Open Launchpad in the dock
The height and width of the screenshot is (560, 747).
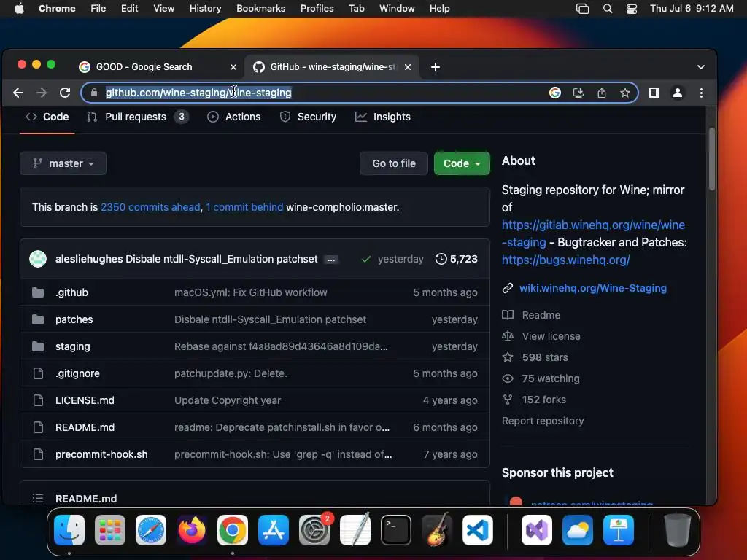pos(110,530)
